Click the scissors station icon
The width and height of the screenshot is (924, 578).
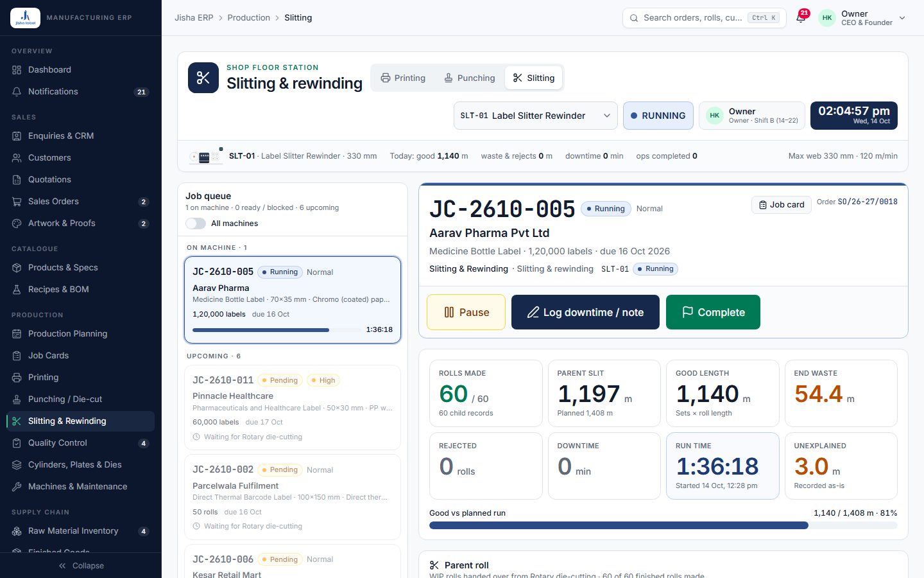[203, 78]
